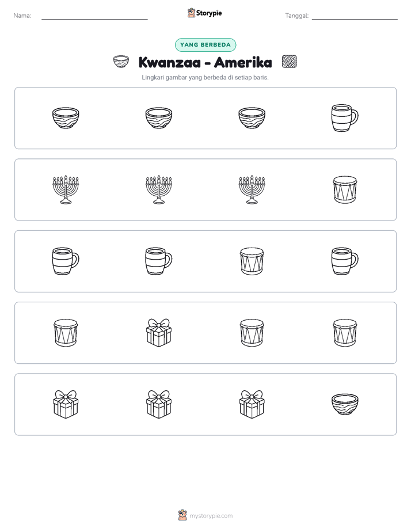Viewport: 411px width, 532px height.
Task: Choose the gift box in the drum row
Action: (159, 333)
